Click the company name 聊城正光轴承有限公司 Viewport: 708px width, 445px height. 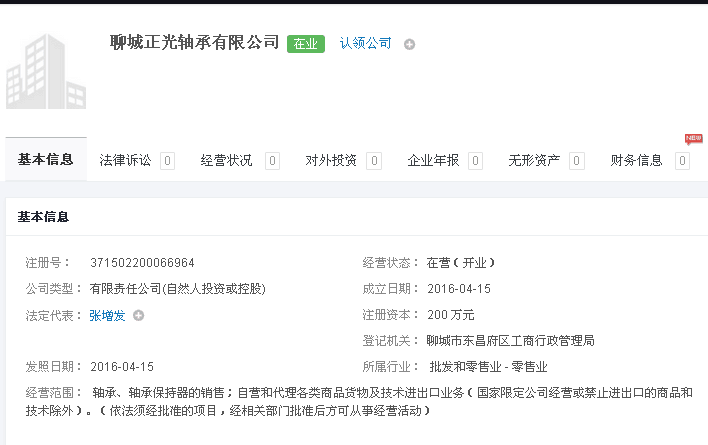coord(195,43)
